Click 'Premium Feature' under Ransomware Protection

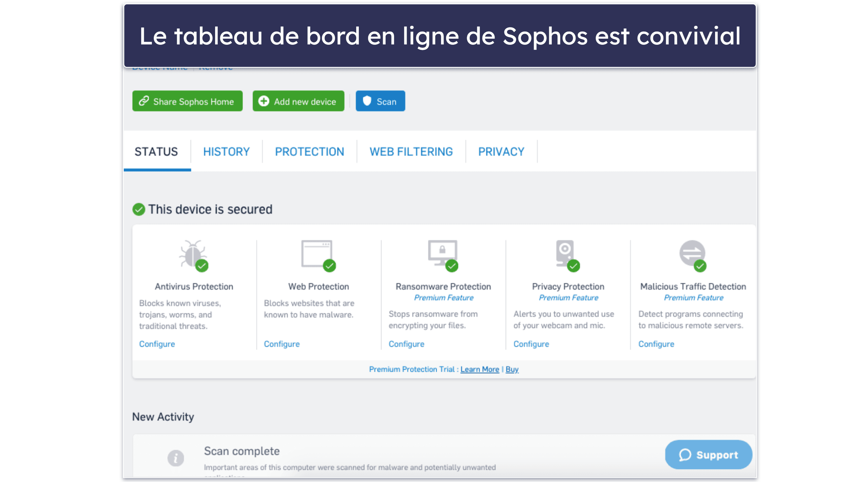pyautogui.click(x=443, y=297)
